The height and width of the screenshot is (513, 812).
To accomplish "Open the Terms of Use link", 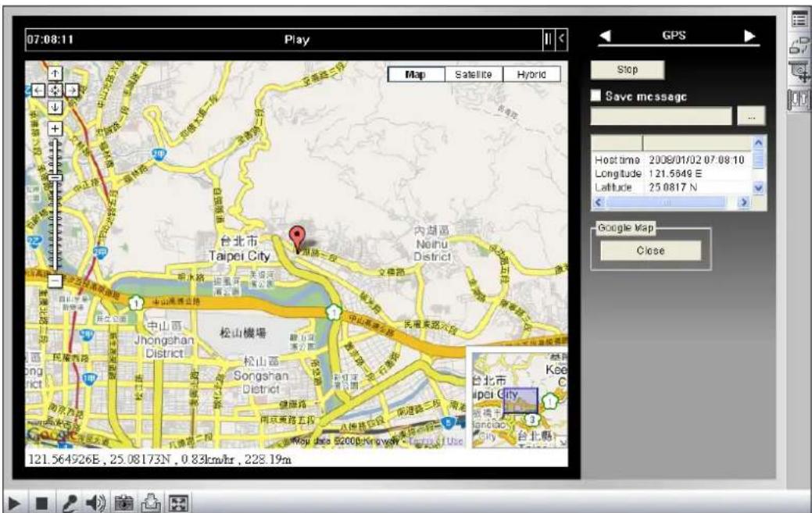I will (436, 441).
